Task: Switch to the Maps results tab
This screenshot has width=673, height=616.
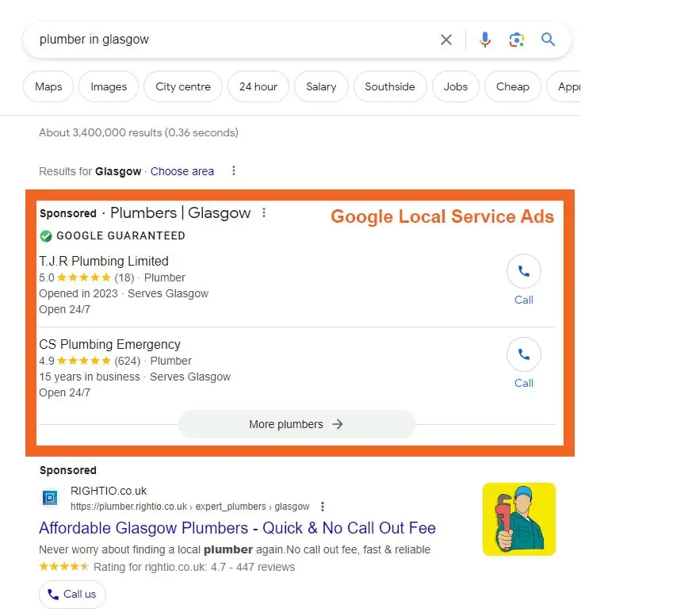Action: 48,87
